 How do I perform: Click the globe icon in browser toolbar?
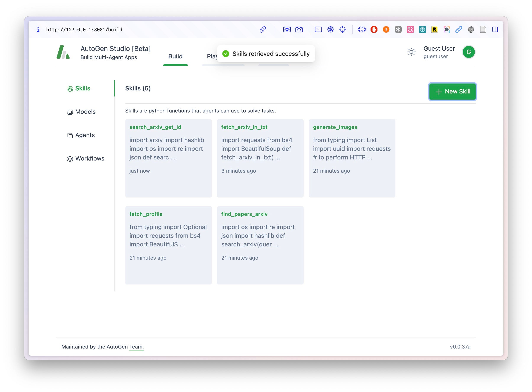coord(330,29)
